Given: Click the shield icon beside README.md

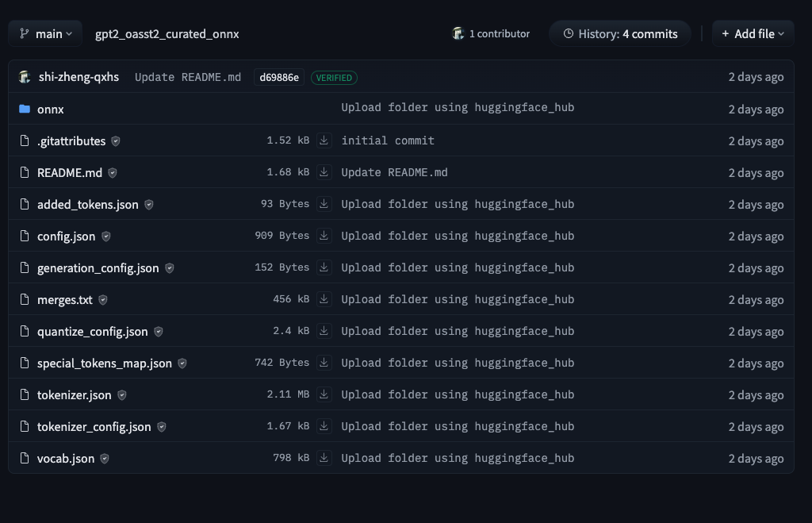Looking at the screenshot, I should coord(113,172).
